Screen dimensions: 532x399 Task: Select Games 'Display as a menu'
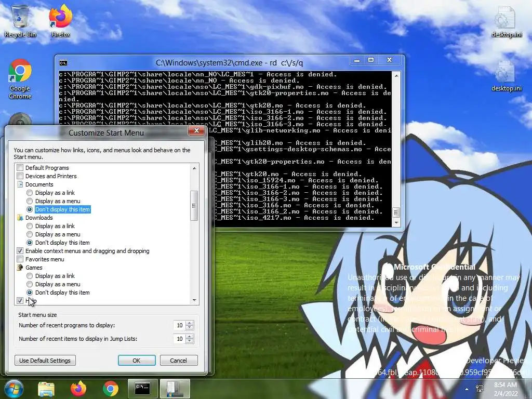pyautogui.click(x=30, y=284)
